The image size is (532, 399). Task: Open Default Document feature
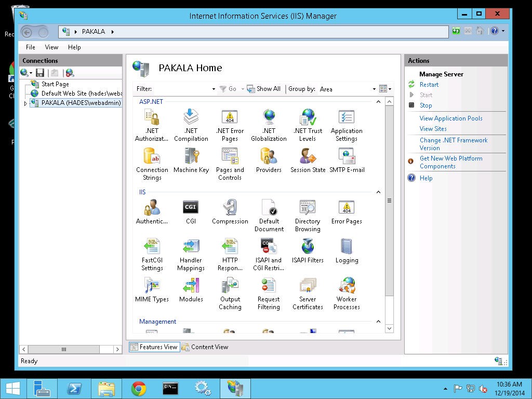[x=269, y=216]
